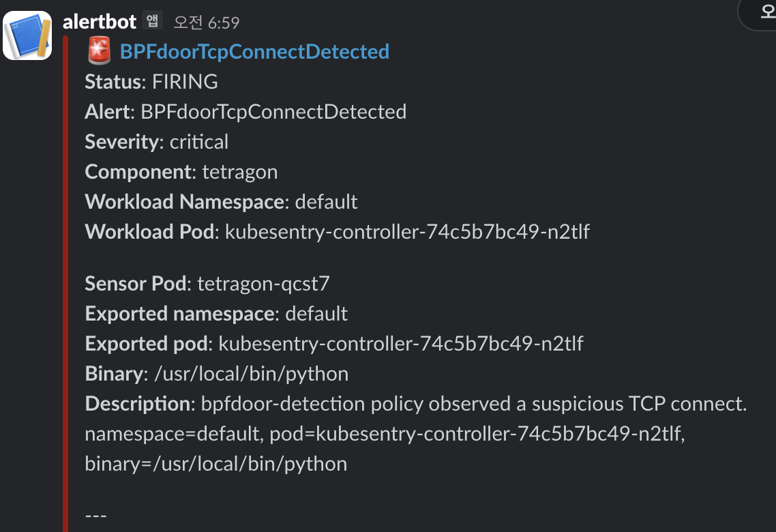This screenshot has height=532, width=776.
Task: Click the Workload Pod kubesentry-controller line
Action: [x=337, y=232]
